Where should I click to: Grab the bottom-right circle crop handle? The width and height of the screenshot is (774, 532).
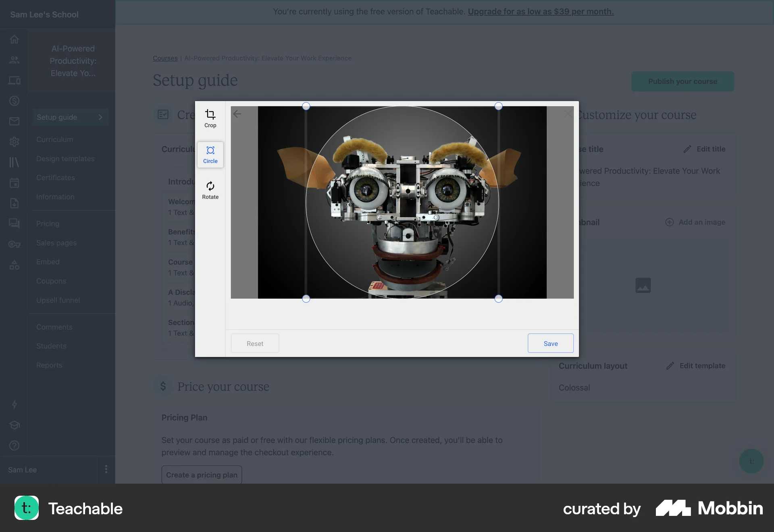[499, 299]
